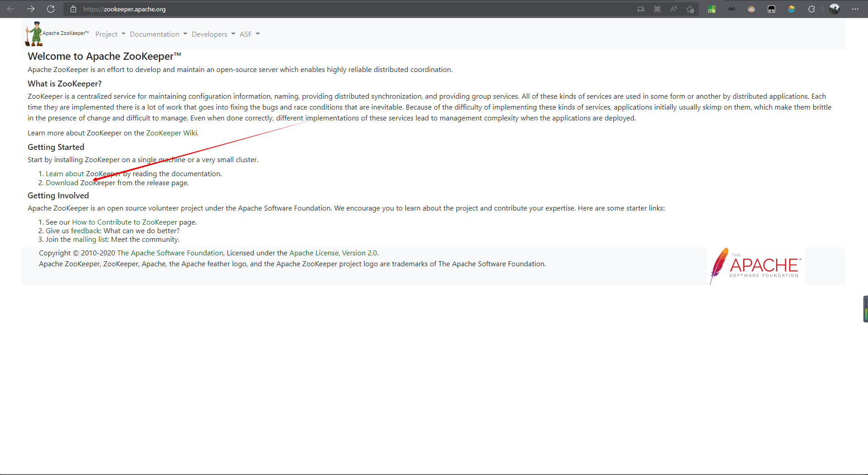868x475 pixels.
Task: Click the 'Getting Involved' heading
Action: 58,196
